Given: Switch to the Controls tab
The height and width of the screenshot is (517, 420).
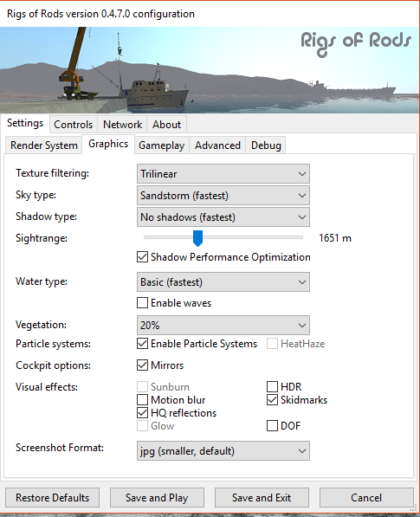Looking at the screenshot, I should (74, 125).
